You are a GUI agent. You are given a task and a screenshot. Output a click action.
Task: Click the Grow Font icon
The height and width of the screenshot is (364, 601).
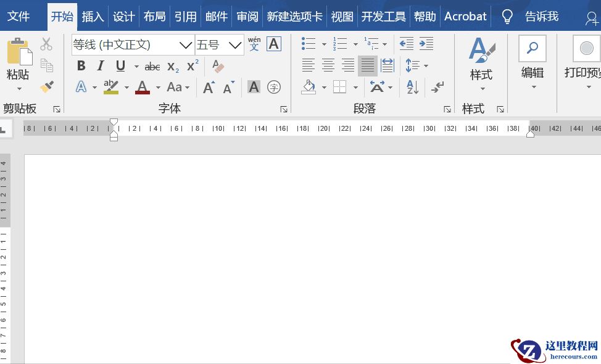pyautogui.click(x=209, y=88)
